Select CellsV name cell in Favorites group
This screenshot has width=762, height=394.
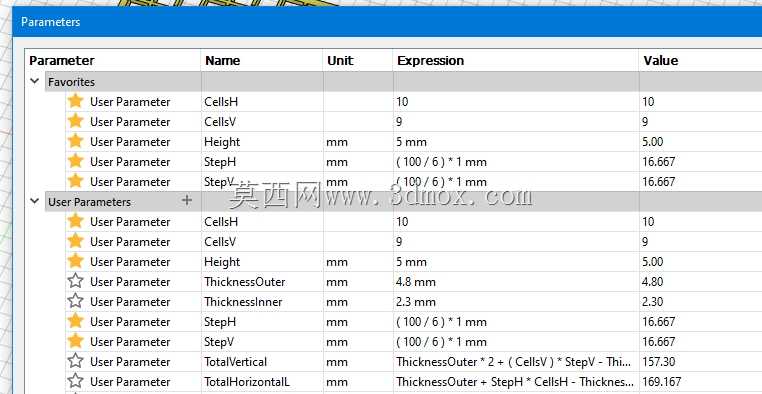tap(262, 121)
